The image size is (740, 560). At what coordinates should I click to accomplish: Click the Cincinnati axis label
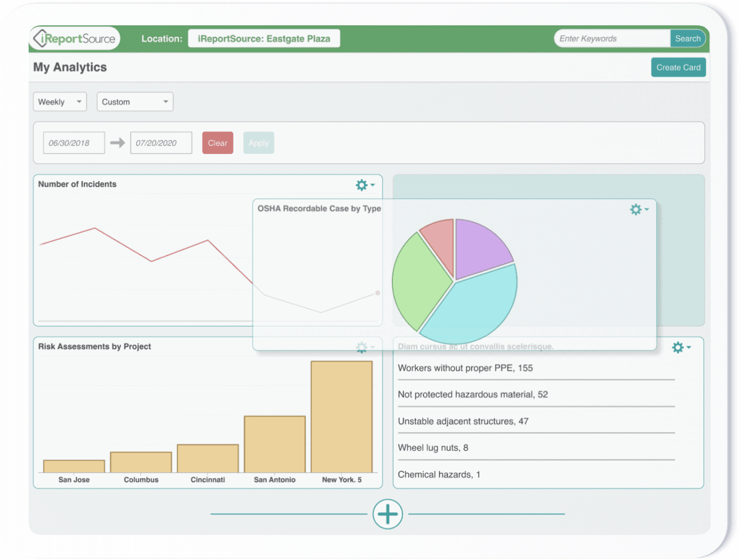[208, 480]
